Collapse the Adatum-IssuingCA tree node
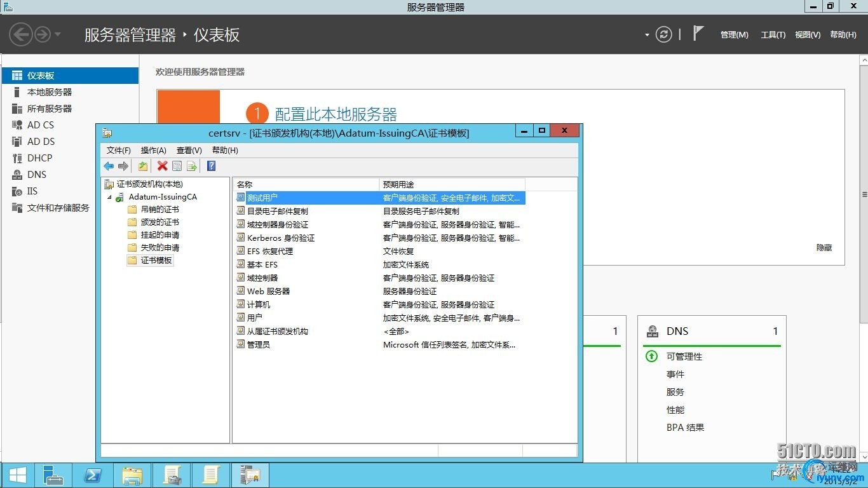Image resolution: width=868 pixels, height=488 pixels. (x=109, y=197)
